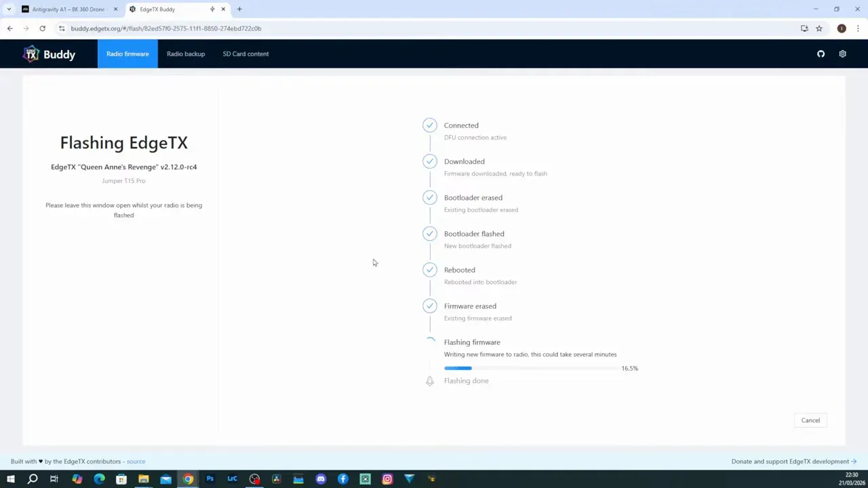Open Windows search from the taskbar
868x488 pixels.
(x=32, y=479)
